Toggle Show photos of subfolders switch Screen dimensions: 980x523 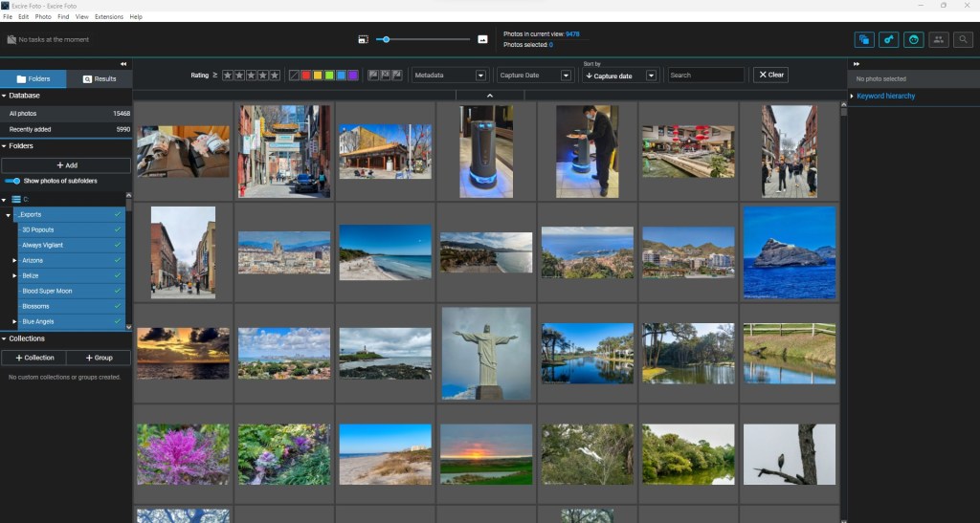click(x=12, y=181)
